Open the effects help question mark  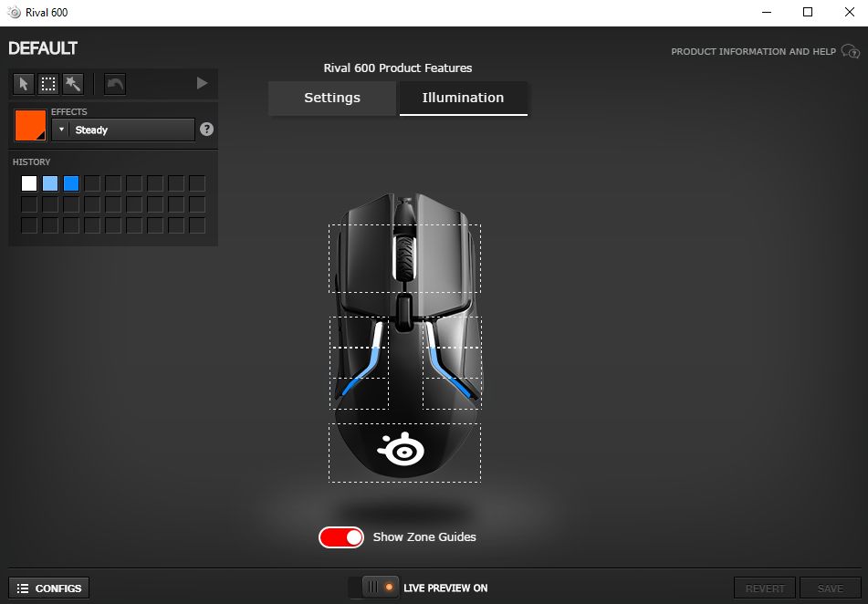click(x=206, y=129)
